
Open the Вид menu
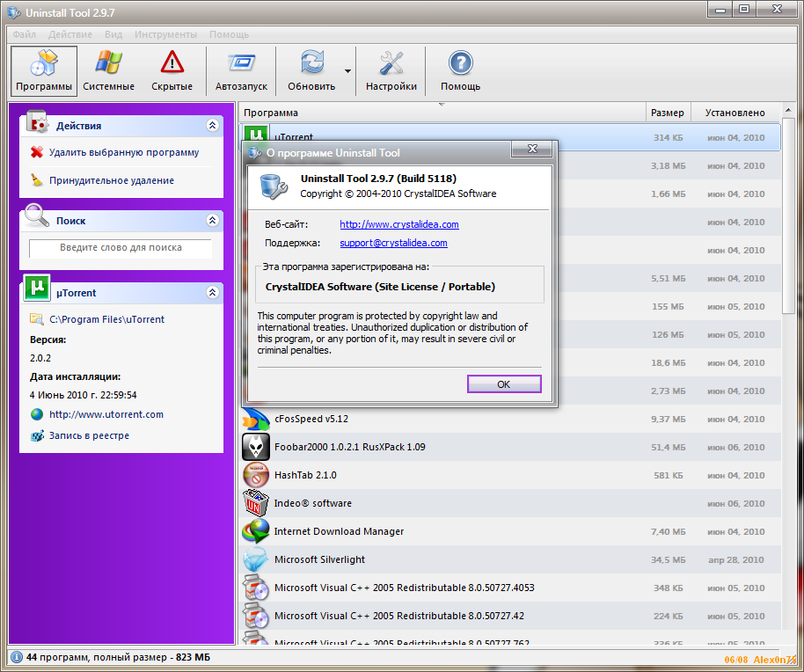click(113, 34)
